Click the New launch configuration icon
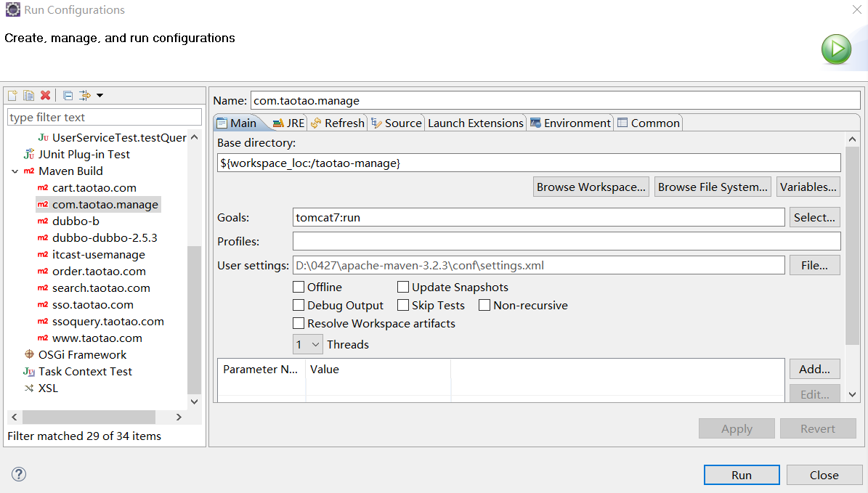This screenshot has height=493, width=868. click(12, 96)
